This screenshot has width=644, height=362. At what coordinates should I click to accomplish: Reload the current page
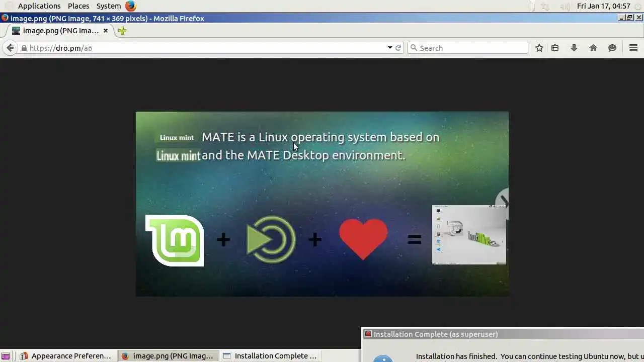[398, 48]
